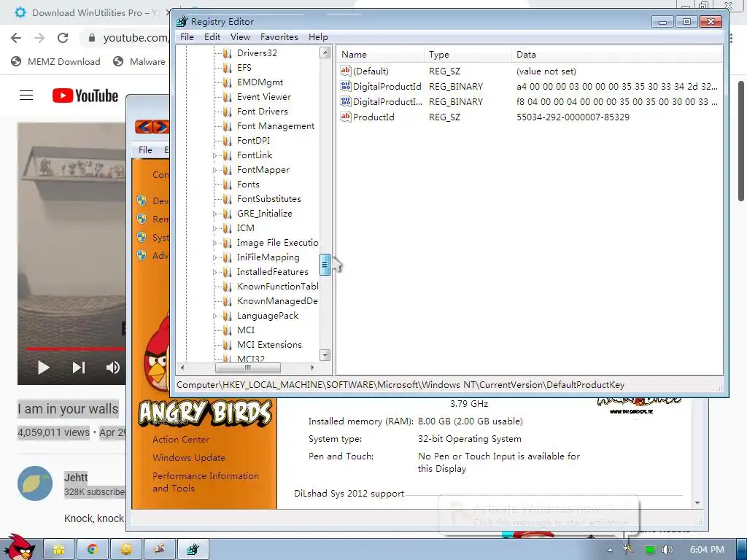Open the file explorer taskbar icon
The height and width of the screenshot is (560, 747).
click(59, 550)
